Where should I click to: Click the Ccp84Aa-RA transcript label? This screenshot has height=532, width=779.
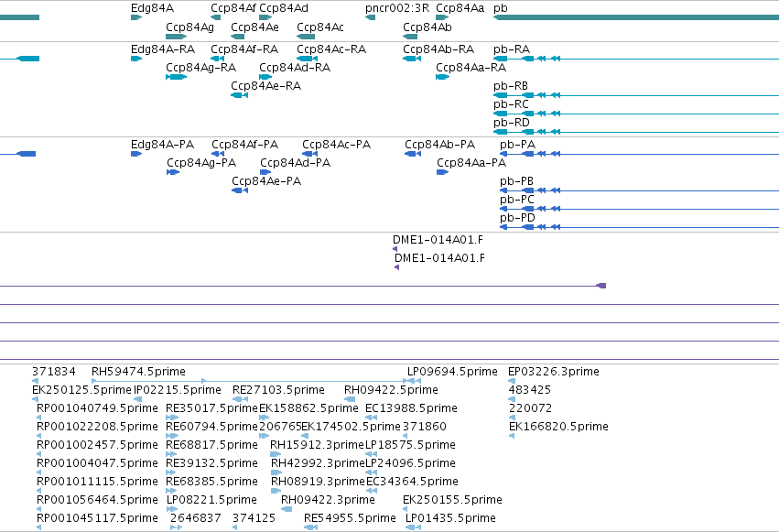coord(471,68)
